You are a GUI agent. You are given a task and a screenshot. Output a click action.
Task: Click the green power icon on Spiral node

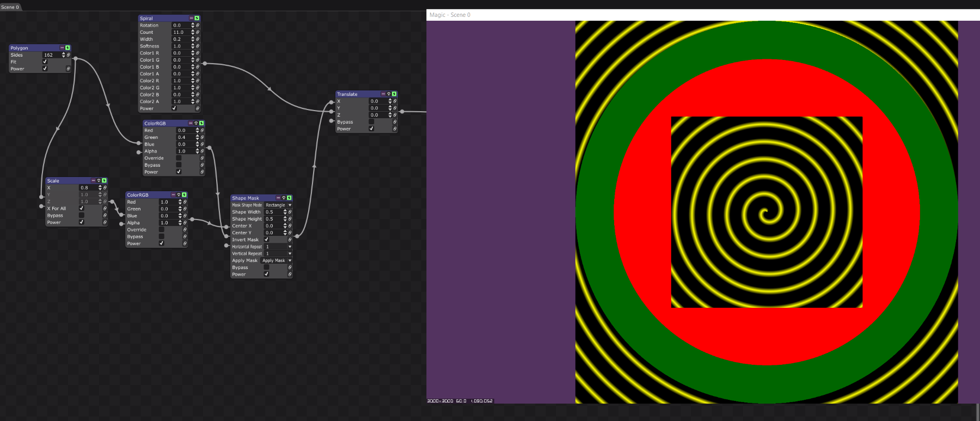click(x=197, y=18)
